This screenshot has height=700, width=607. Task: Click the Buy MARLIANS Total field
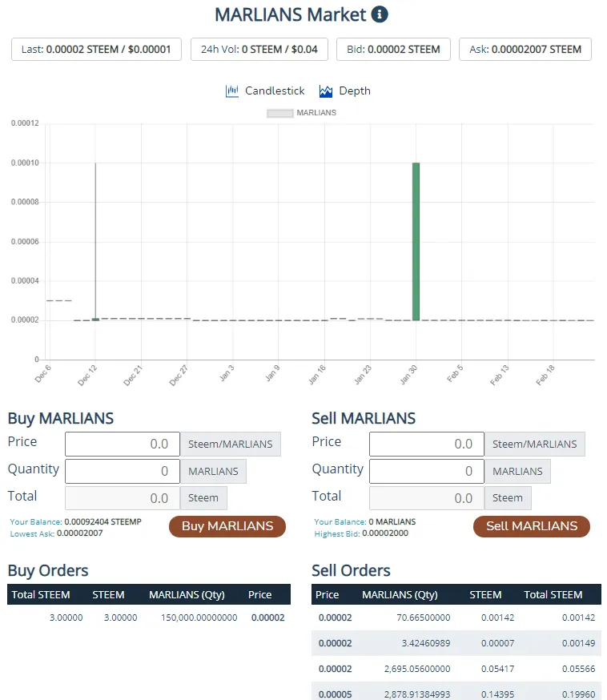[x=123, y=498]
